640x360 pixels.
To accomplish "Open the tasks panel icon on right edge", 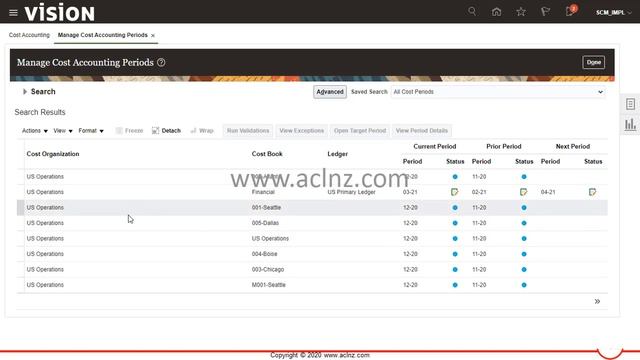I will pos(631,104).
